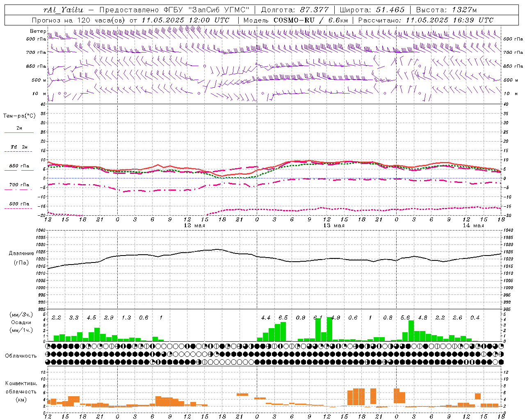Image resolution: width=525 pixels, height=420 pixels.
Task: Select the Прогноз на 120 часа(ов) text
Action: [79, 20]
